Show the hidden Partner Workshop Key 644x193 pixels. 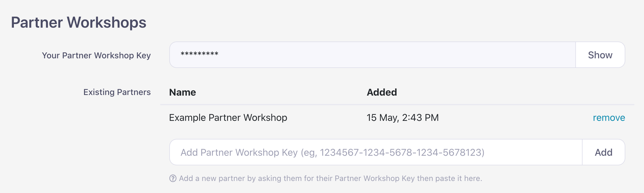pos(600,55)
